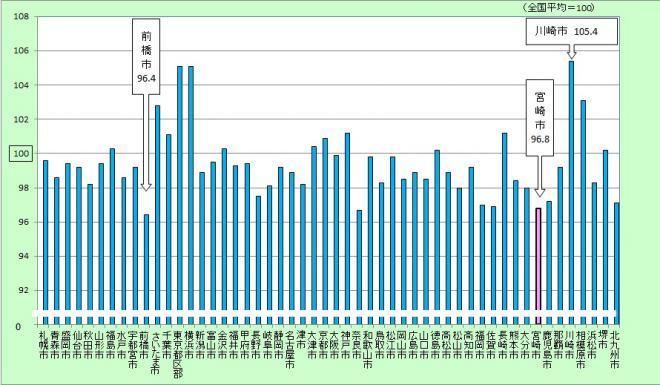The height and width of the screenshot is (385, 660).
Task: Click the 東京都区部 bar
Action: [180, 195]
